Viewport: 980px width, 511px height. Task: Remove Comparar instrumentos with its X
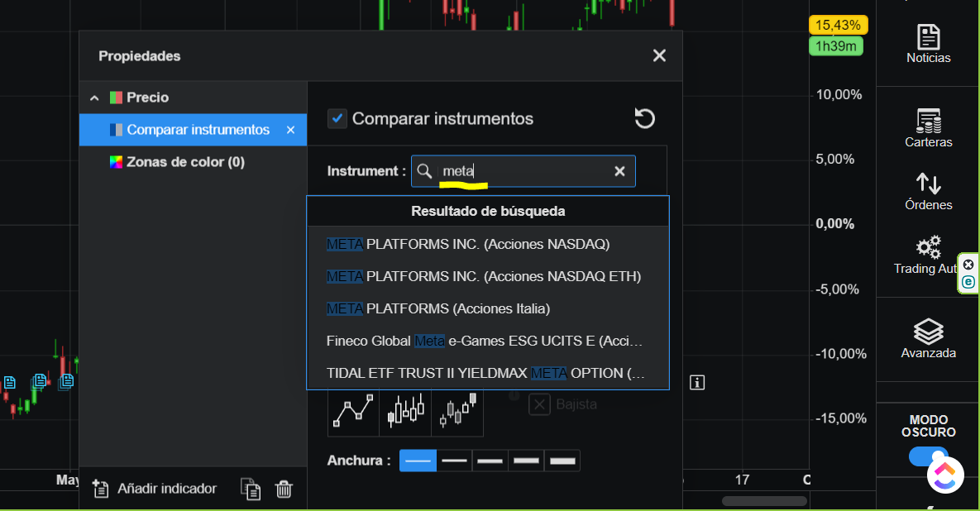click(x=290, y=130)
